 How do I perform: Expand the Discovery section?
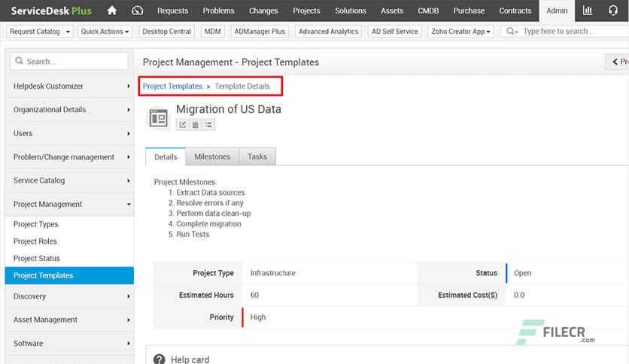(69, 296)
